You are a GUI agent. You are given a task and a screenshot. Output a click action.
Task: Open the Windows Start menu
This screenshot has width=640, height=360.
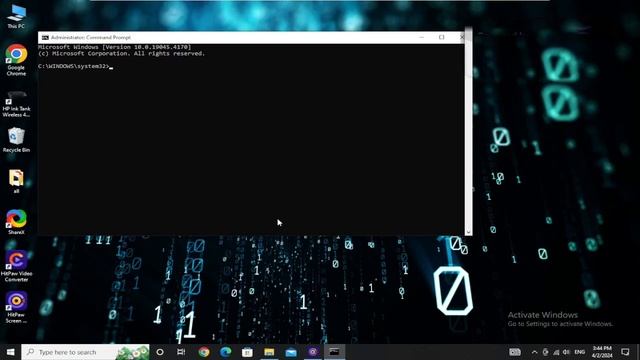point(11,352)
